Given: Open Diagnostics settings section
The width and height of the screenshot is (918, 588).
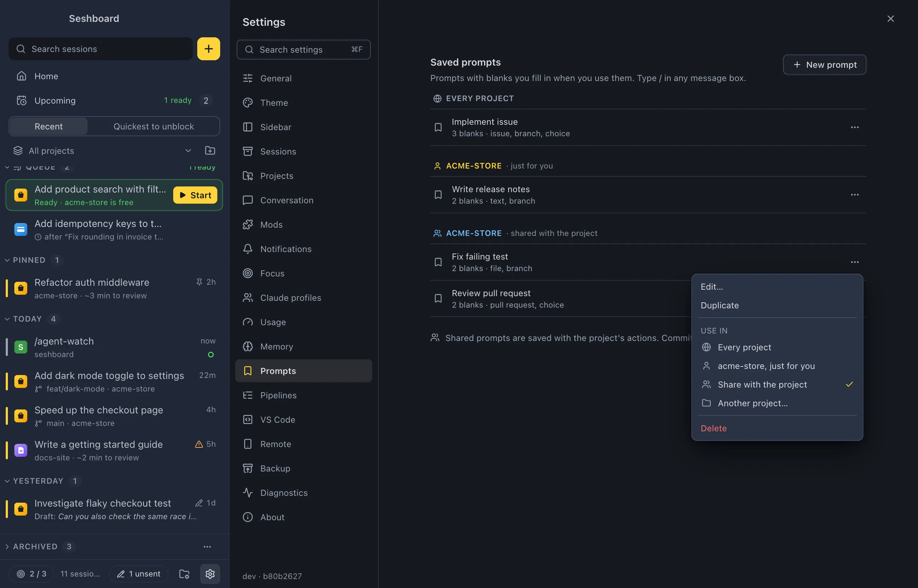Looking at the screenshot, I should click(304, 493).
